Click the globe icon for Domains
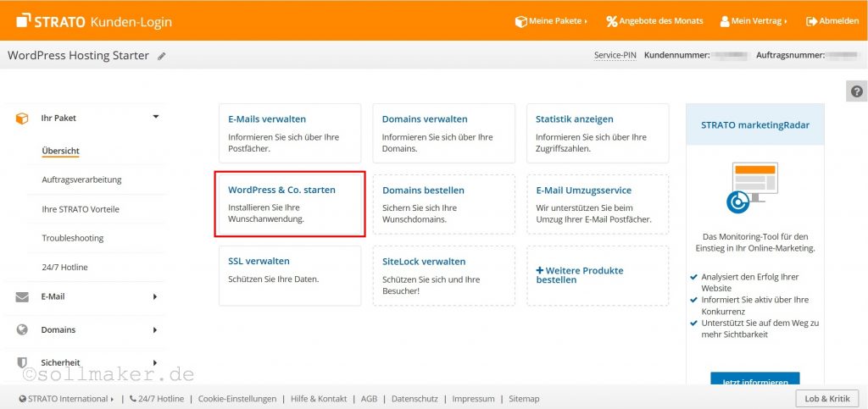This screenshot has width=868, height=409. (22, 330)
